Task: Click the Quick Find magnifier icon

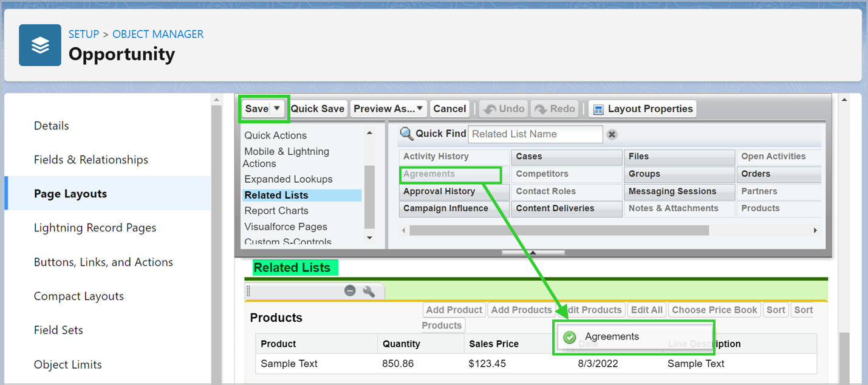Action: click(406, 134)
